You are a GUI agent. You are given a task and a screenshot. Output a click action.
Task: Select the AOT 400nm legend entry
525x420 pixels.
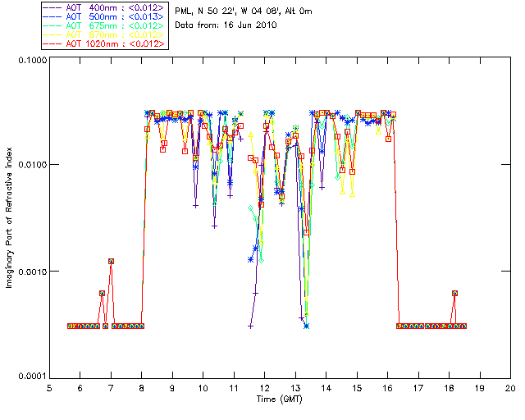pos(103,7)
